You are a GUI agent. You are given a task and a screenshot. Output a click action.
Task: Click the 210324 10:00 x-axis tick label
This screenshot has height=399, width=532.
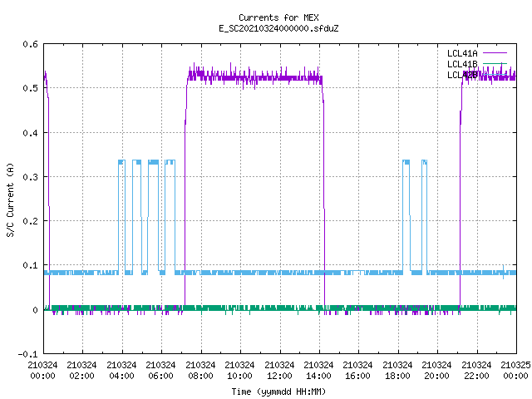click(239, 371)
